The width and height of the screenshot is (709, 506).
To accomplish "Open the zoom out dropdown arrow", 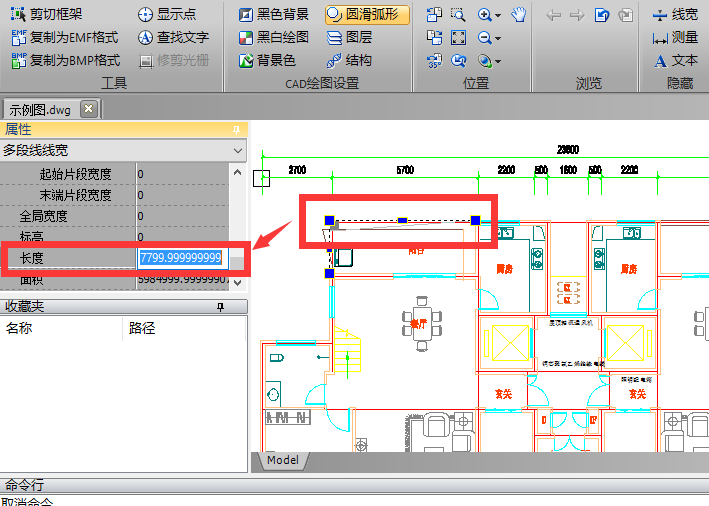I will (498, 38).
